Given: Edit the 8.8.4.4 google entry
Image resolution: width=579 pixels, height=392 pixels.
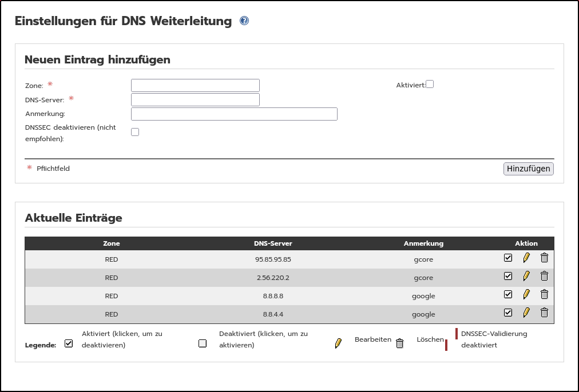Looking at the screenshot, I should (526, 313).
